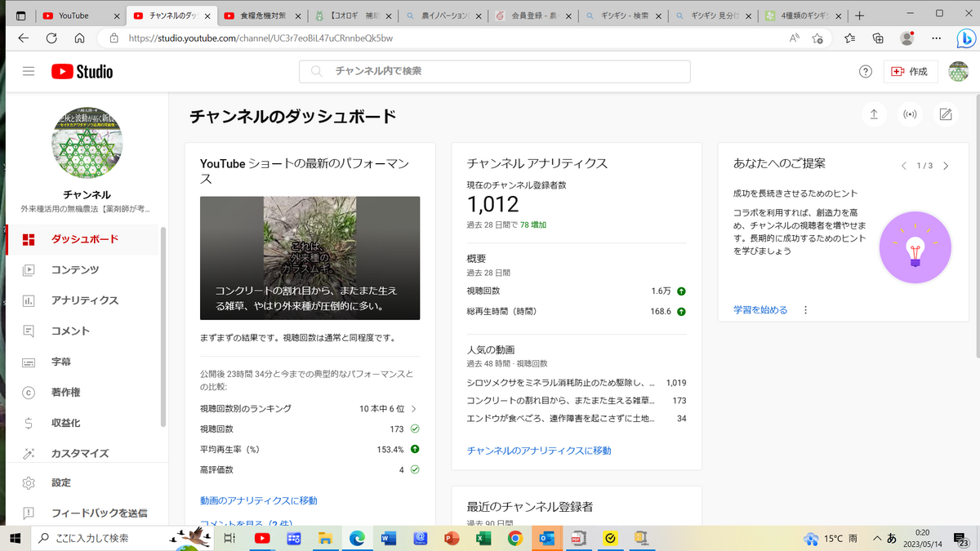
Task: Click 学習を始める link
Action: [x=760, y=310]
